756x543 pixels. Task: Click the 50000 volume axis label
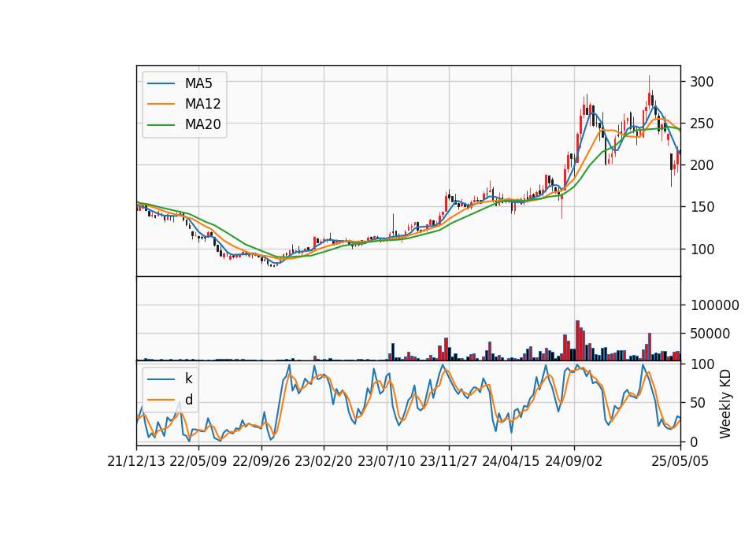coord(710,334)
